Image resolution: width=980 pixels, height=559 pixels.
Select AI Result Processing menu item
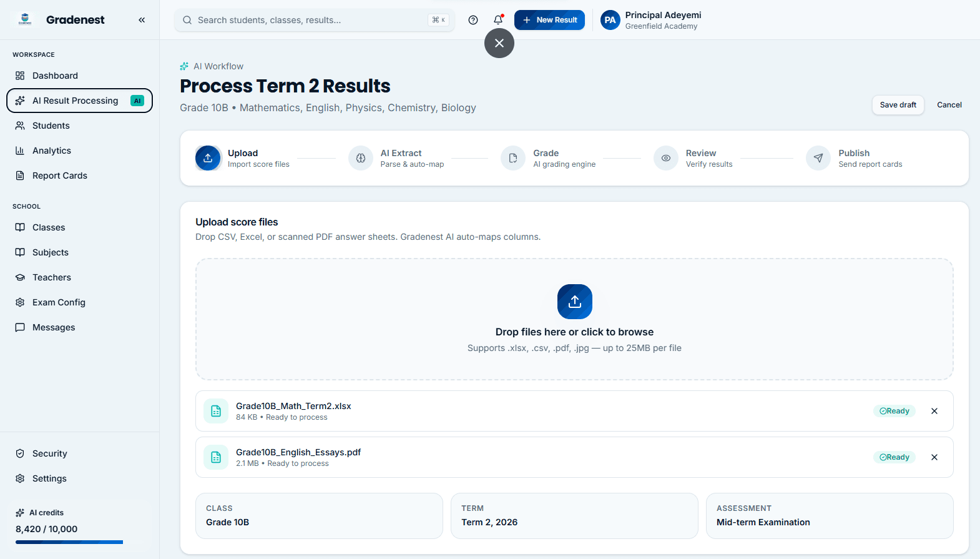coord(79,101)
